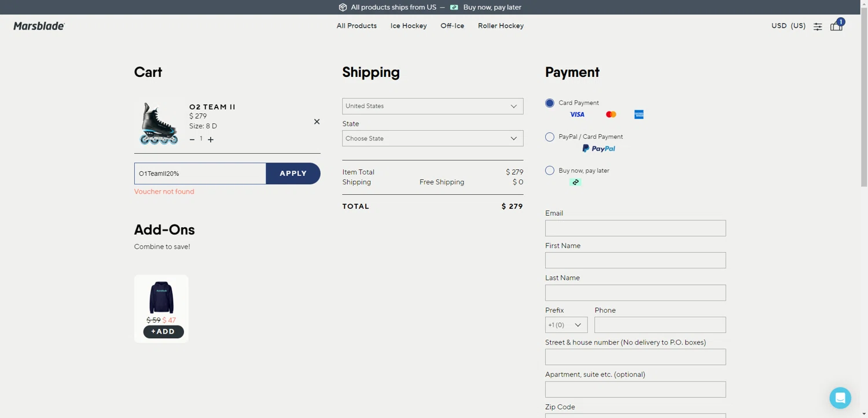This screenshot has height=418, width=868.
Task: Click the roller skate product image
Action: (x=159, y=123)
